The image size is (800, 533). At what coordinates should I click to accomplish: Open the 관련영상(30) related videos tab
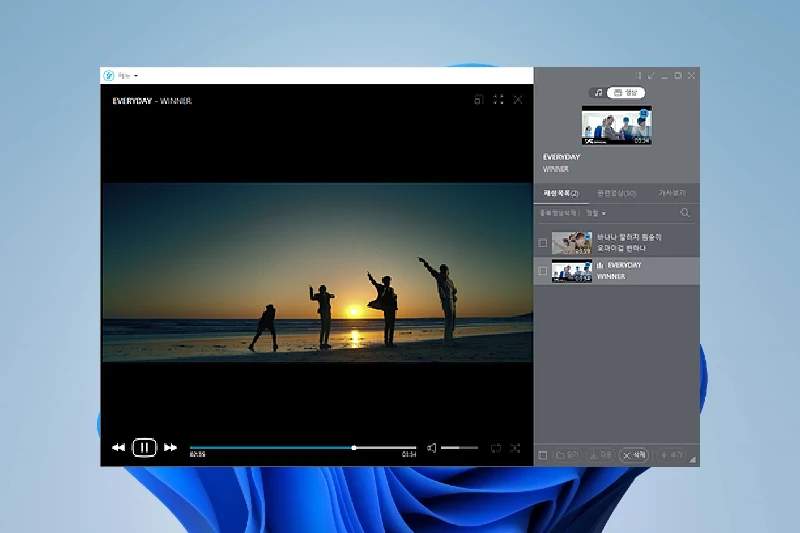pyautogui.click(x=616, y=193)
